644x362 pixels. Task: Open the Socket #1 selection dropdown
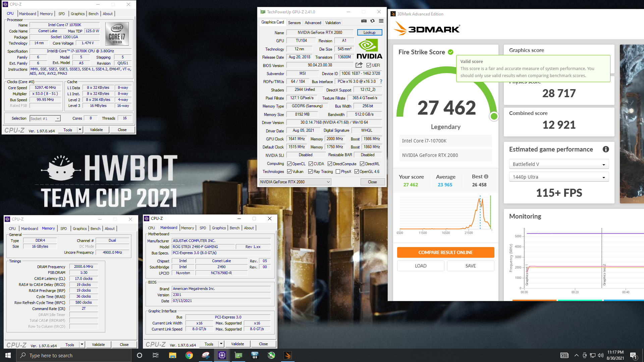[45, 118]
